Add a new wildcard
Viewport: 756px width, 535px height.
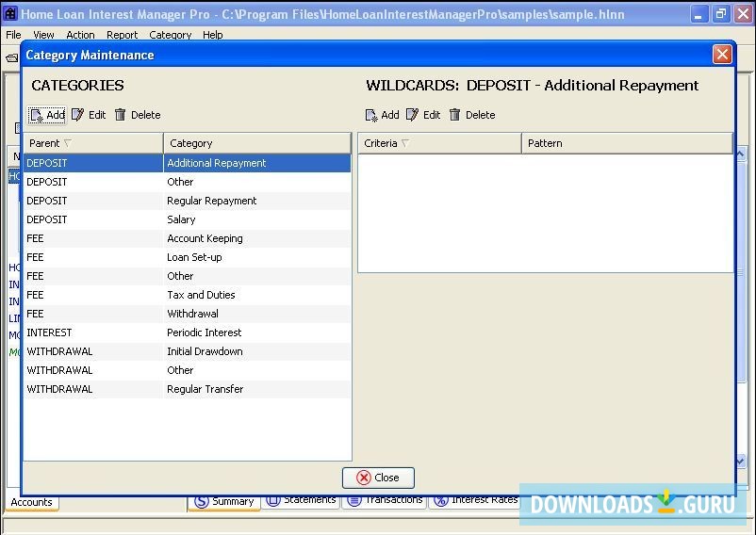coord(383,115)
